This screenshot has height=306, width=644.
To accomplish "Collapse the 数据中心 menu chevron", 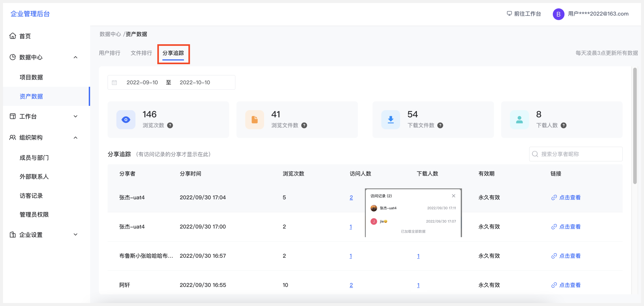I will tap(76, 58).
